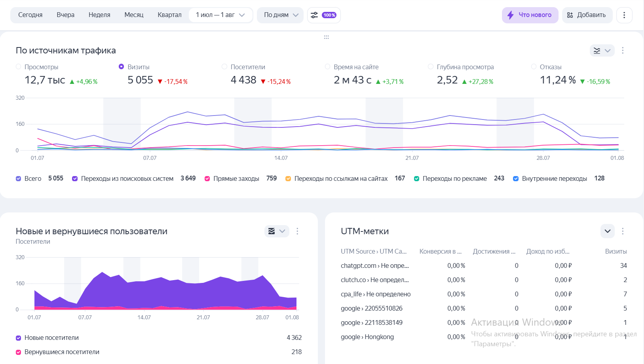Viewport: 644px width, 364px height.
Task: Change chart type in new and returning users widget
Action: [x=276, y=231]
